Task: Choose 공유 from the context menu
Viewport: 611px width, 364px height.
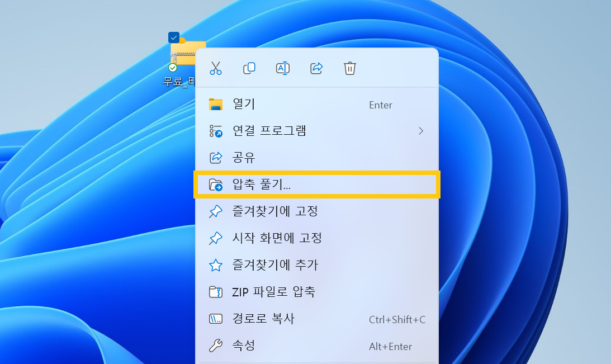Action: [x=317, y=158]
